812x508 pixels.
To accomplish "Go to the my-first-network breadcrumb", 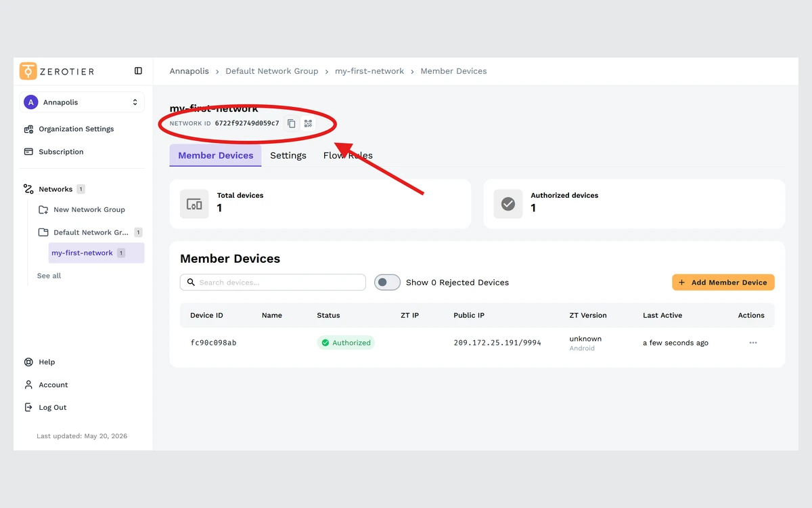I will [369, 71].
